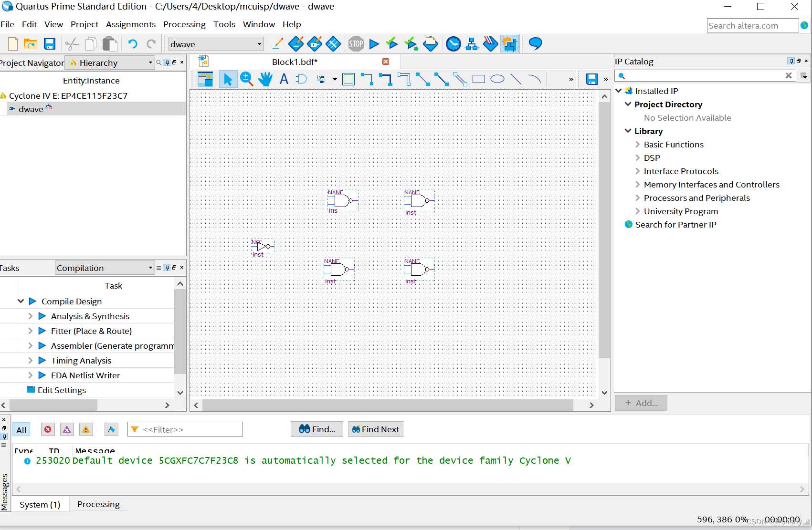Open the File menu
Screen dimensions: 812x530
[x=7, y=24]
